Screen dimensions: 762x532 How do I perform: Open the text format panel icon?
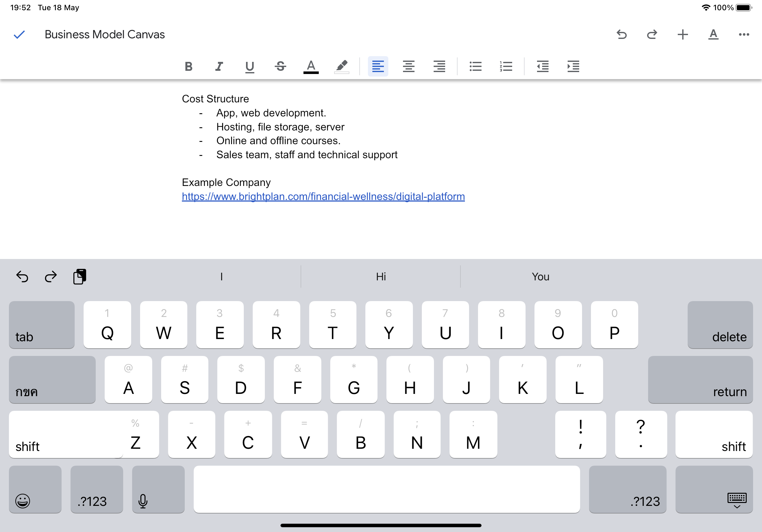(x=713, y=34)
